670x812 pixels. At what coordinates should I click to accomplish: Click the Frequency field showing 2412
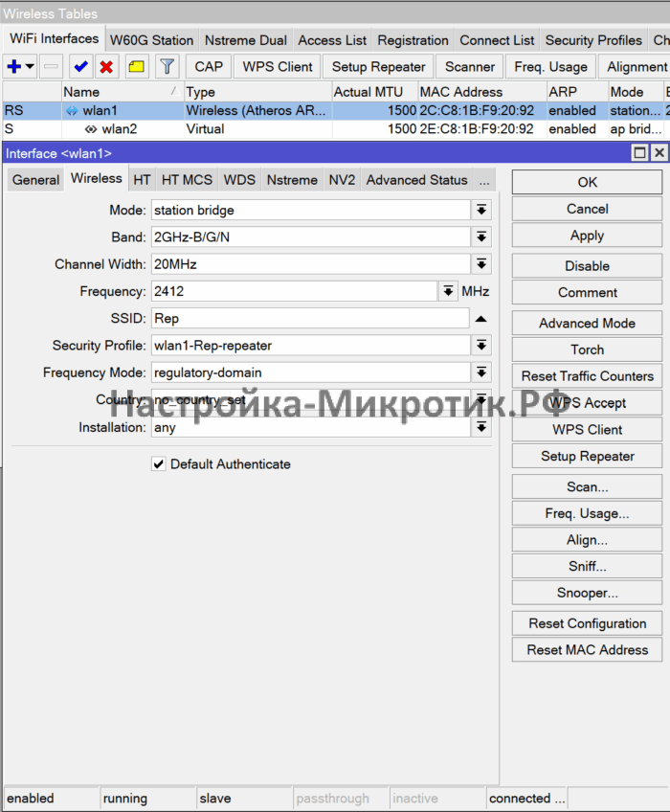tap(295, 291)
